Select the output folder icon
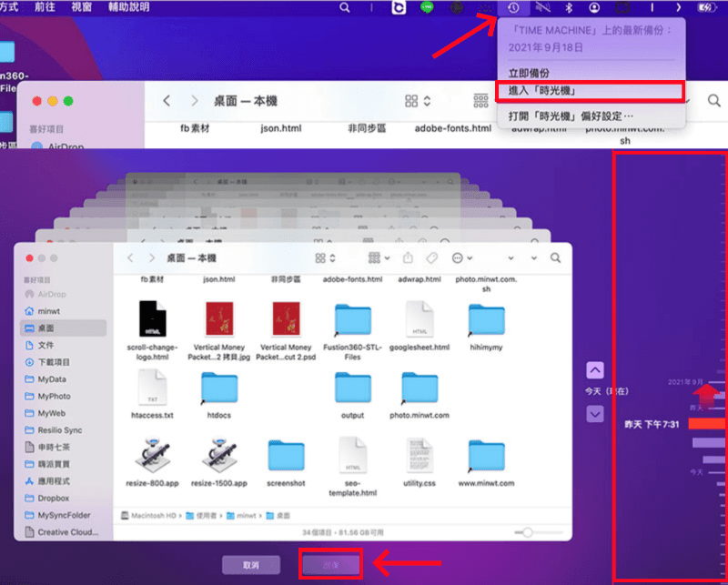728x585 pixels. [x=353, y=388]
